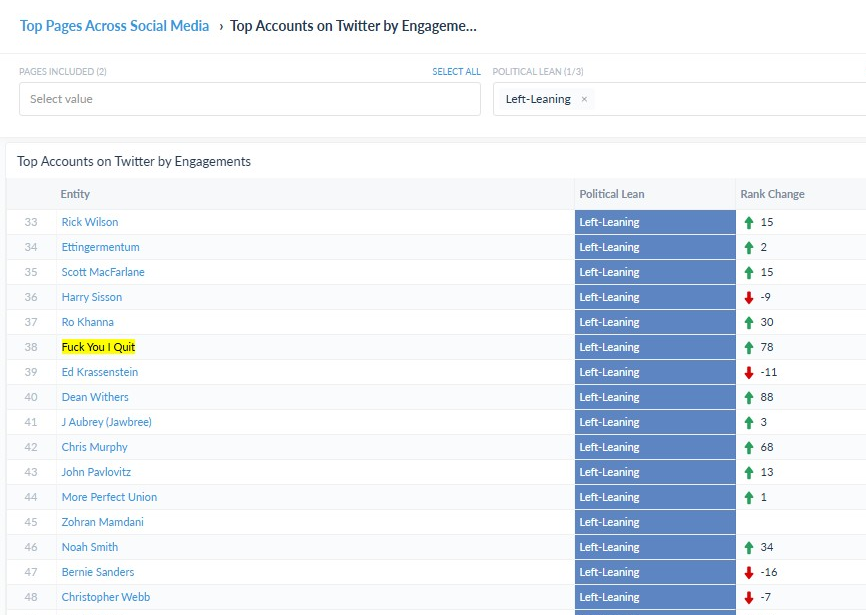The image size is (866, 615).
Task: Open J Aubrey (Jawbree) account link
Action: [x=107, y=422]
